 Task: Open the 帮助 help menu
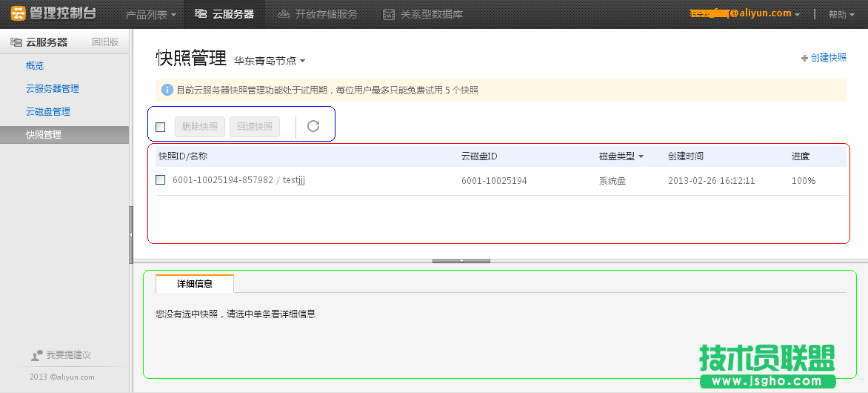(842, 14)
